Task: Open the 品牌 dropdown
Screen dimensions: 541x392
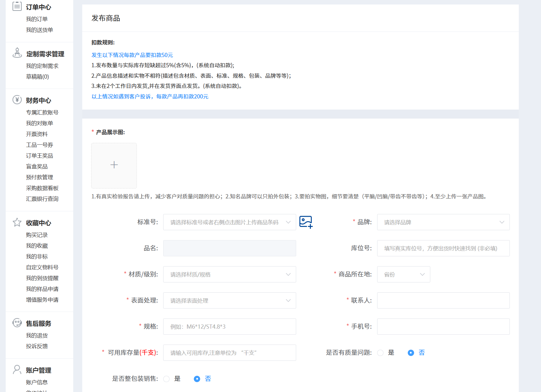Action: pos(443,222)
